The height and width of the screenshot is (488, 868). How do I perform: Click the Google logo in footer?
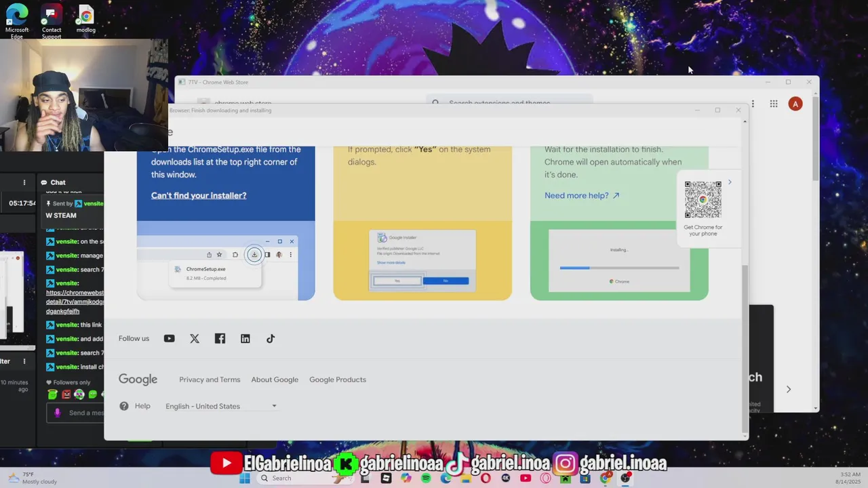coord(138,380)
